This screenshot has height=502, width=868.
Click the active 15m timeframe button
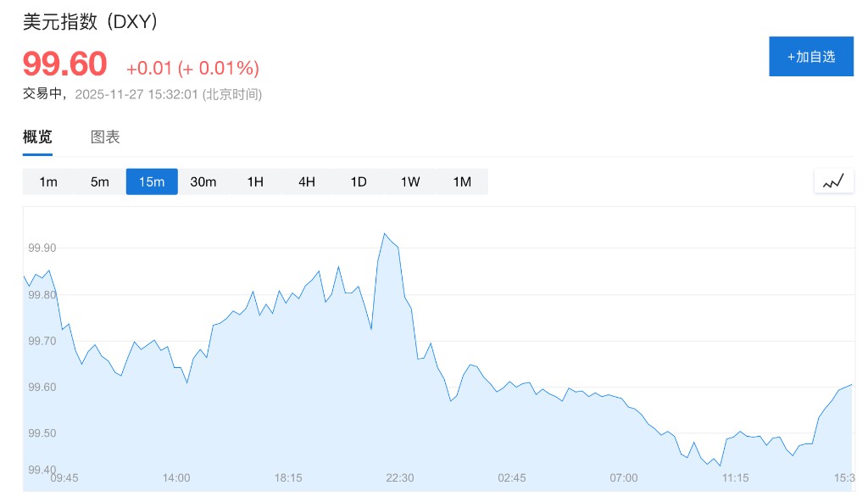pos(152,181)
